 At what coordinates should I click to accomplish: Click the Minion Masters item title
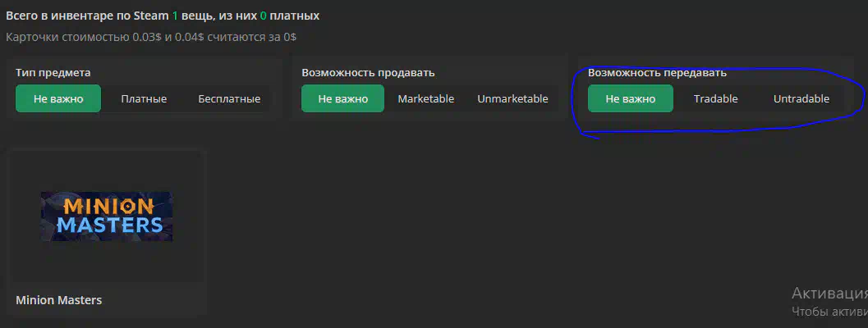pos(58,300)
